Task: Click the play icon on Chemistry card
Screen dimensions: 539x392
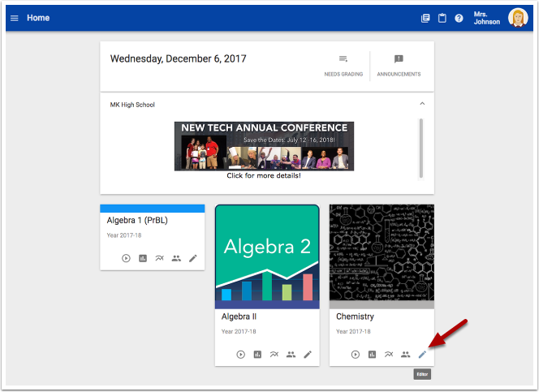Action: [356, 355]
